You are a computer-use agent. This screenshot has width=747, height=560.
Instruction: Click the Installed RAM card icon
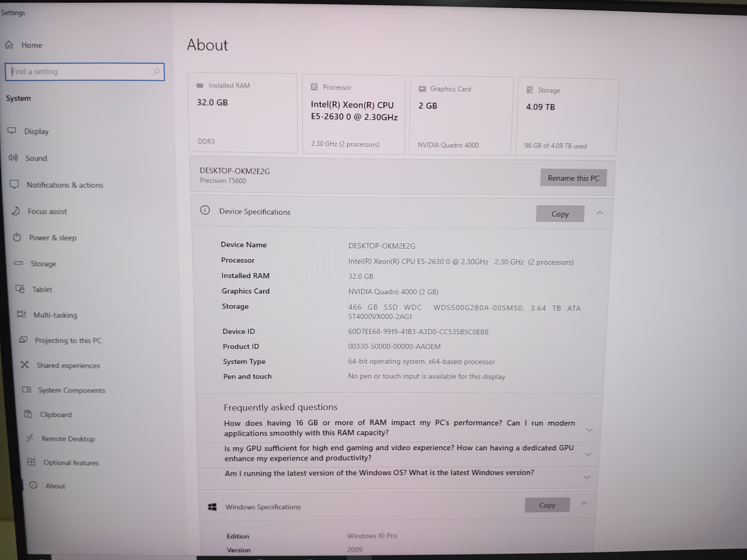tap(200, 85)
